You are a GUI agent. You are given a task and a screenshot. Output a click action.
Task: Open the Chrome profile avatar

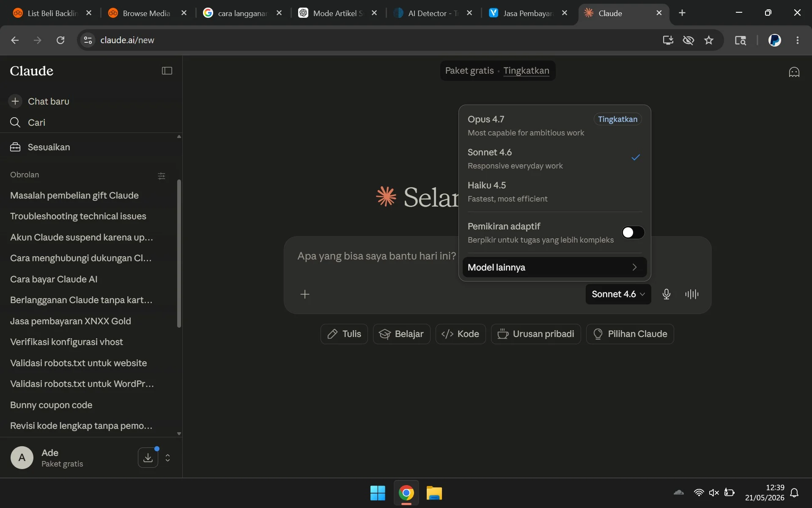tap(774, 40)
